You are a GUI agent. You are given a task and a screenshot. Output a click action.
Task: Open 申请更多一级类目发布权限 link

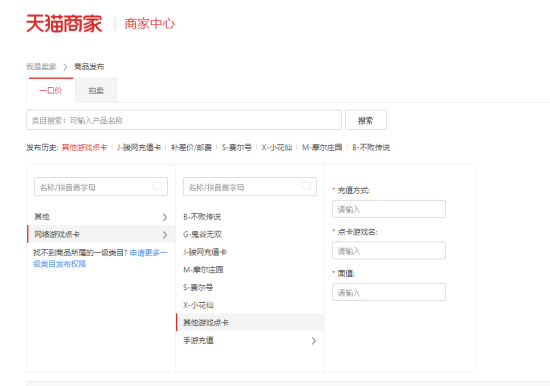click(100, 258)
